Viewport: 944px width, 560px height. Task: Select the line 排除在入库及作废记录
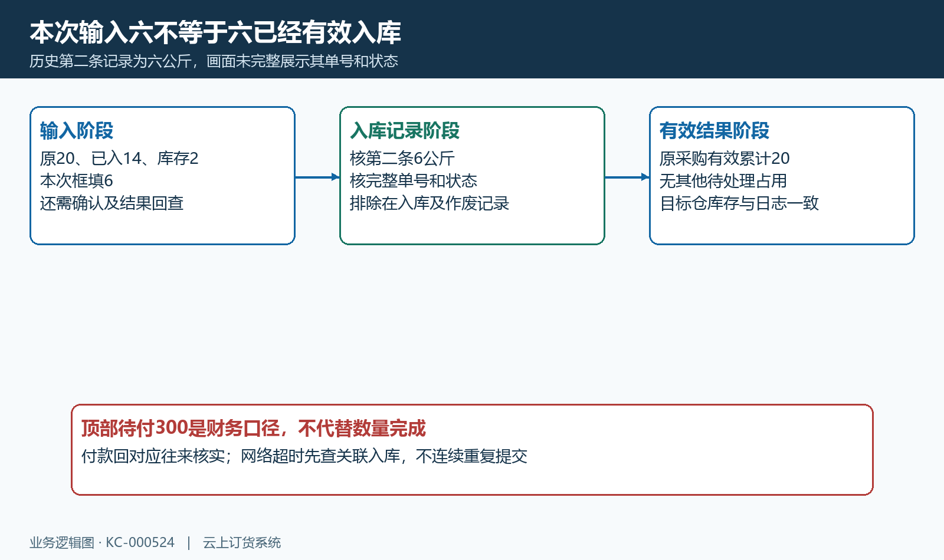(429, 203)
